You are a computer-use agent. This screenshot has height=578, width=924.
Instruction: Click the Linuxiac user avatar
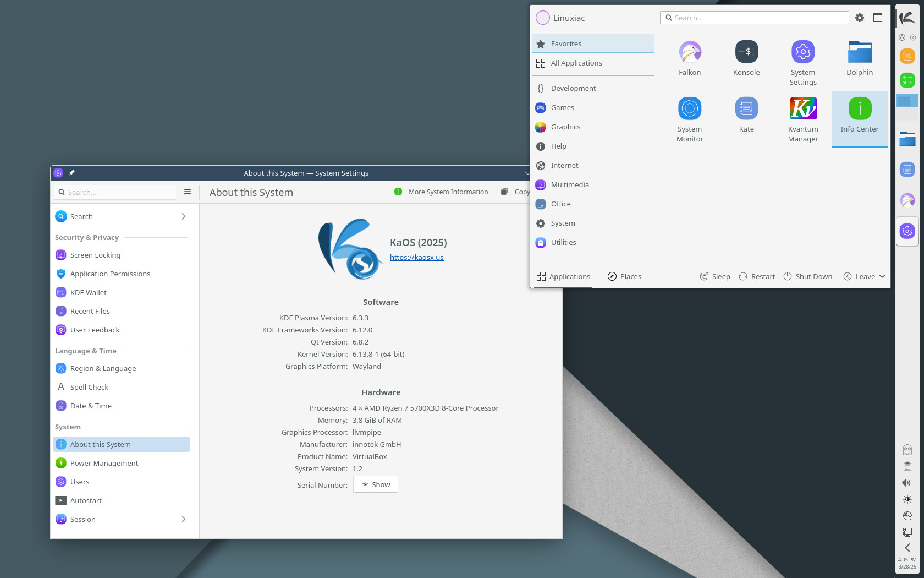(x=542, y=18)
